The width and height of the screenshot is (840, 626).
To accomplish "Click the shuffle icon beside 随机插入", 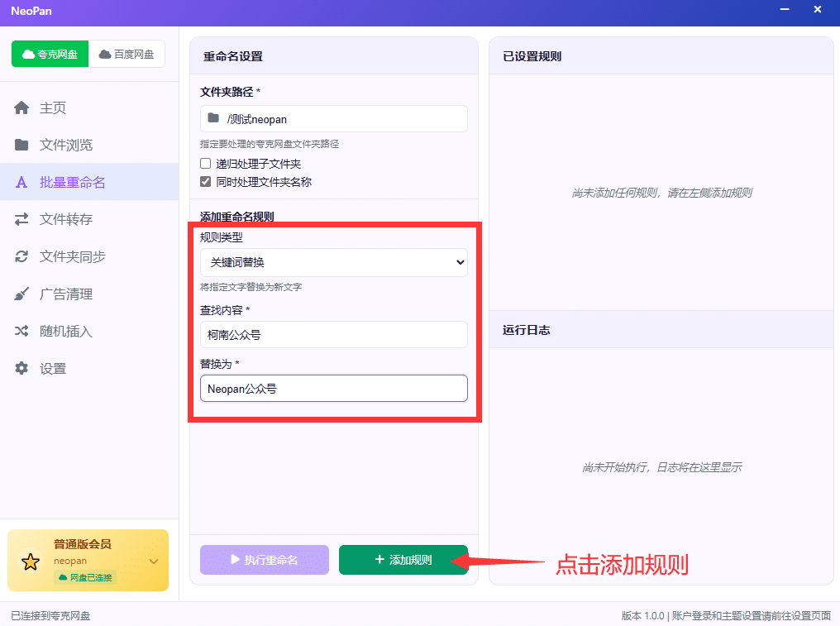I will pyautogui.click(x=21, y=332).
